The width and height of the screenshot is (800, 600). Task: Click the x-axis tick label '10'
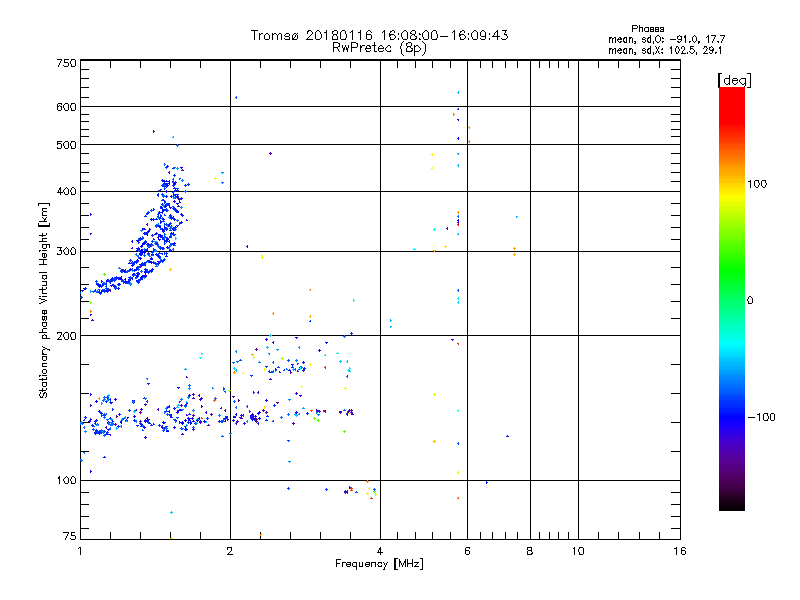578,551
